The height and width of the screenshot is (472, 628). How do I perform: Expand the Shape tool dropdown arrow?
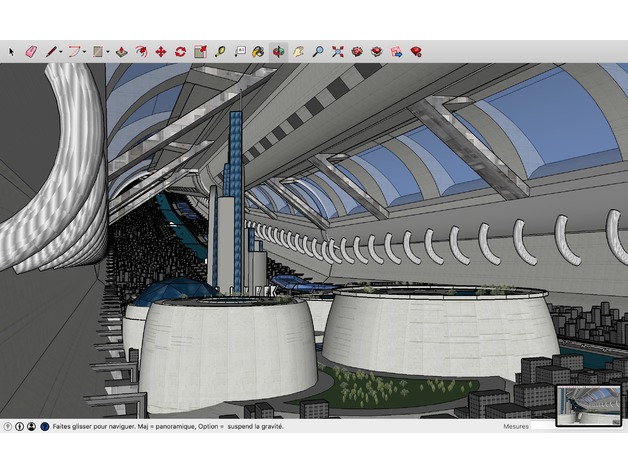click(108, 52)
